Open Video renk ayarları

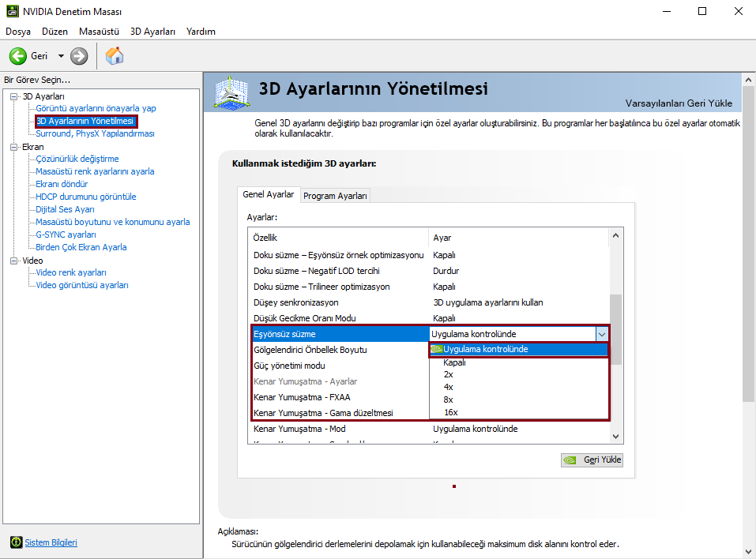tap(71, 272)
